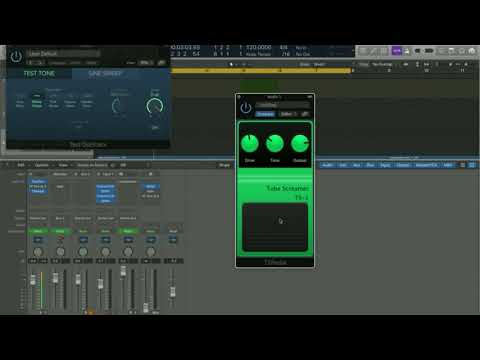The height and width of the screenshot is (360, 480).
Task: Filter mixer by Output channels
Action: 403,165
